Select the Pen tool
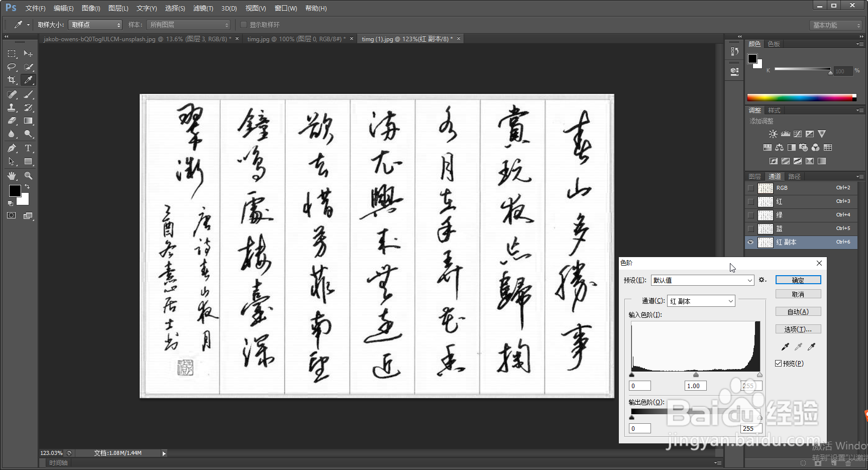The height and width of the screenshot is (470, 868). [12, 148]
